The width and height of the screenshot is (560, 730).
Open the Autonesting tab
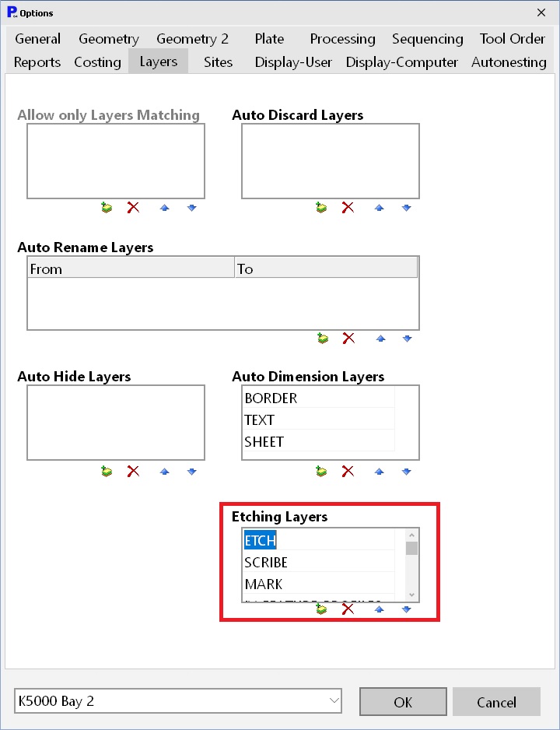point(509,62)
